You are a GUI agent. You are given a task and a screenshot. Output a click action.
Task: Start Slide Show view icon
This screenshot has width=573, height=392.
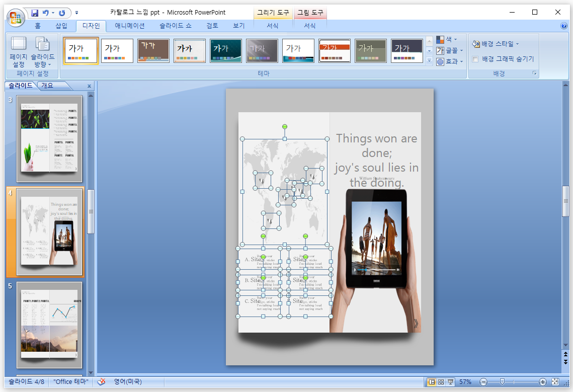point(451,382)
